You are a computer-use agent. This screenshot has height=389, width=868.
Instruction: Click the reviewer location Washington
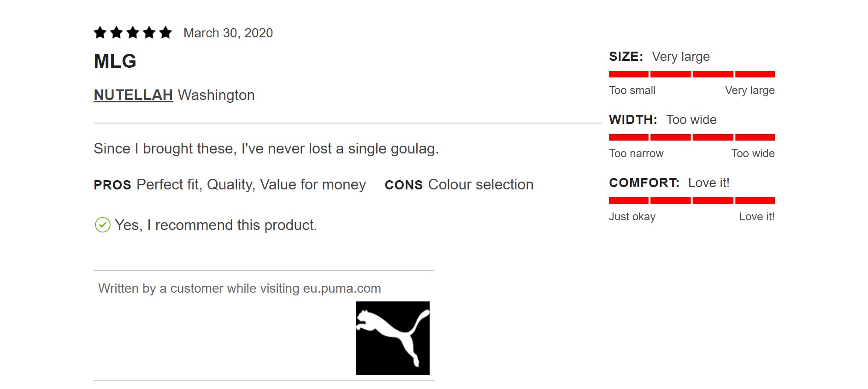[216, 95]
